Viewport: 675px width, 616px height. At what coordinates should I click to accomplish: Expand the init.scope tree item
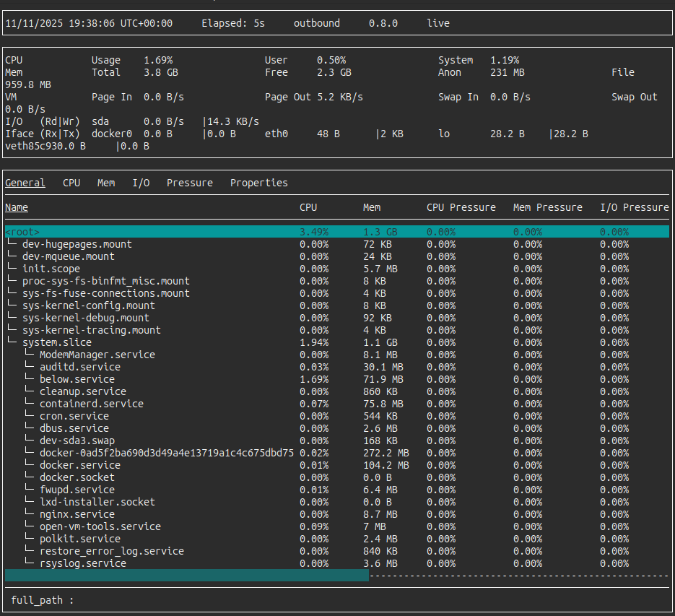pyautogui.click(x=51, y=269)
